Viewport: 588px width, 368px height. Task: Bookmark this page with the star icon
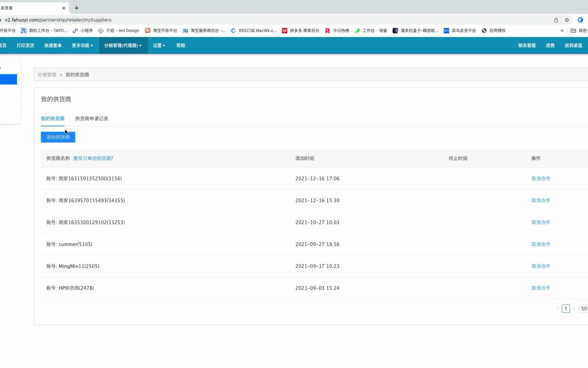point(567,20)
